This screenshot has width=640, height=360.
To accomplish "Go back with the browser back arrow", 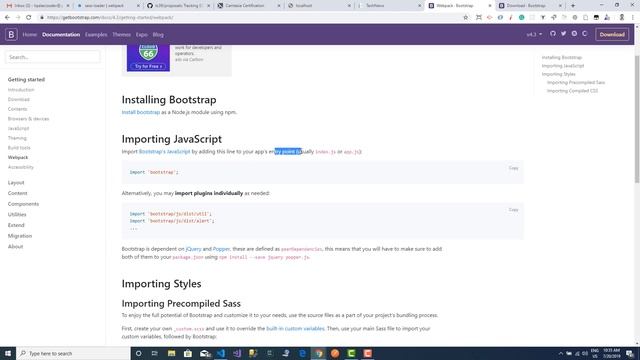I will coord(7,18).
